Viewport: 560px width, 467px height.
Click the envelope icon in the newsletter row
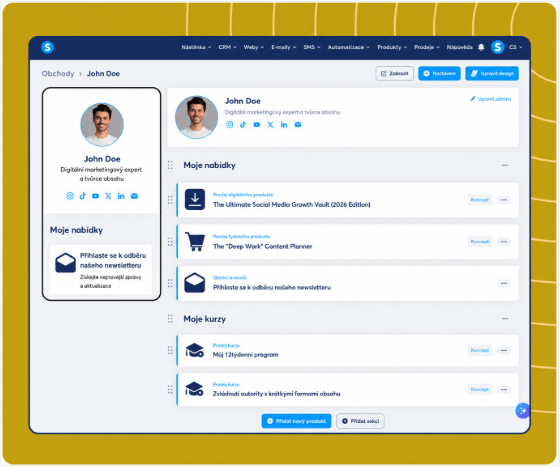click(x=195, y=283)
